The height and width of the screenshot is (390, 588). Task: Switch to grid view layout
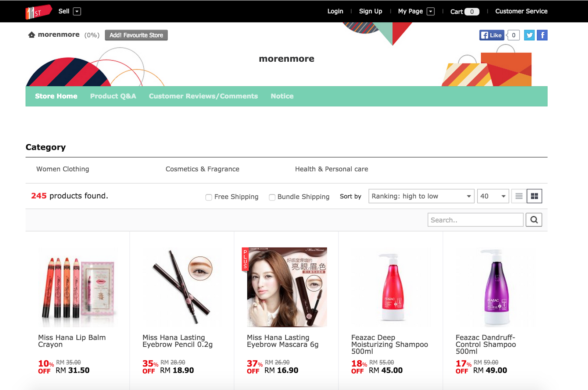534,196
